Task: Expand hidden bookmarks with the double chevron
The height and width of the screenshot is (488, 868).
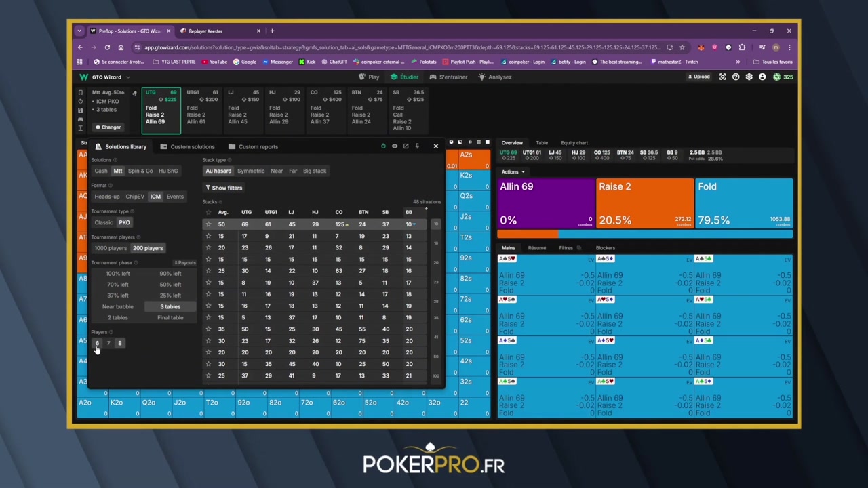Action: point(738,62)
